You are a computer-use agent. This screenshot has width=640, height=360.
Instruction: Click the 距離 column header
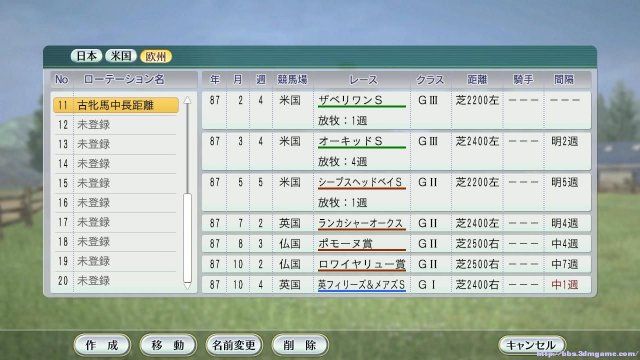pos(477,80)
